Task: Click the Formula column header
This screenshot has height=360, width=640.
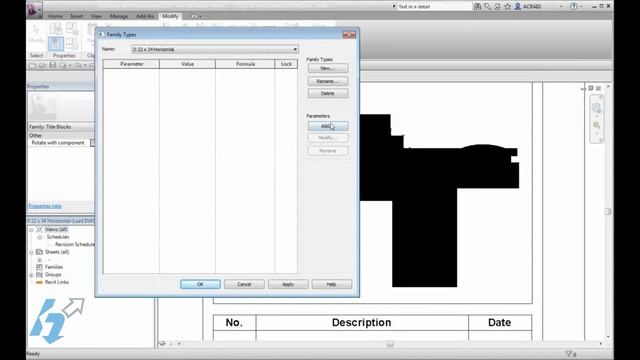Action: [x=245, y=64]
